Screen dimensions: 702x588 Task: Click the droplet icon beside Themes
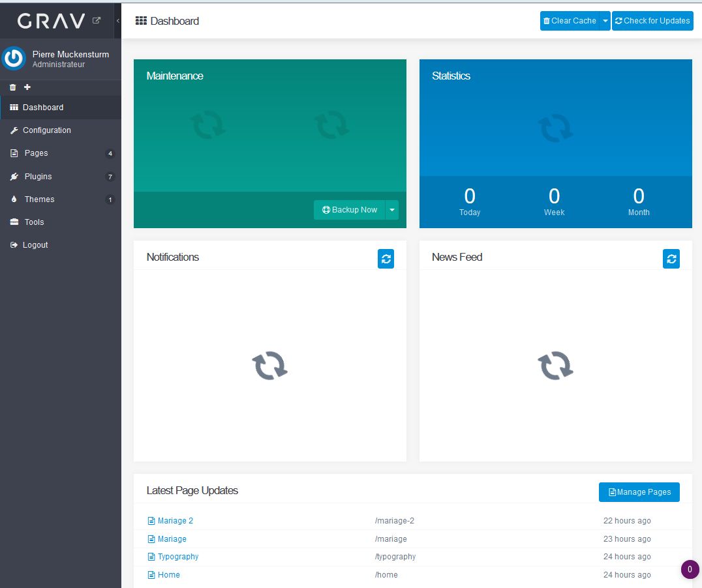point(14,199)
